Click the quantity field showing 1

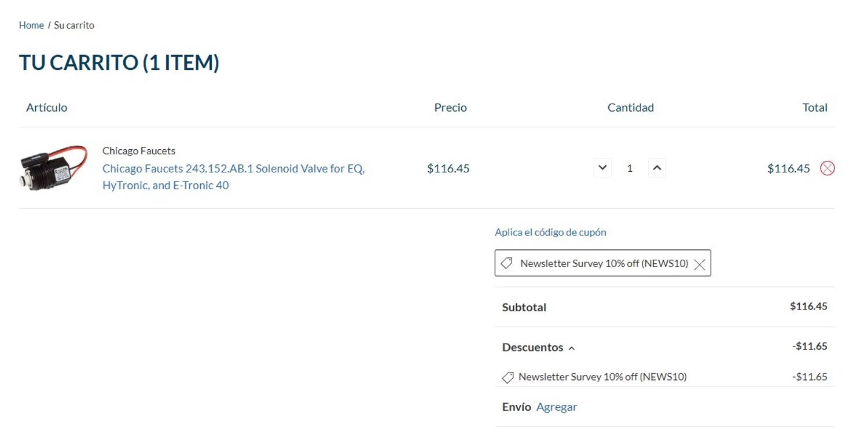630,168
